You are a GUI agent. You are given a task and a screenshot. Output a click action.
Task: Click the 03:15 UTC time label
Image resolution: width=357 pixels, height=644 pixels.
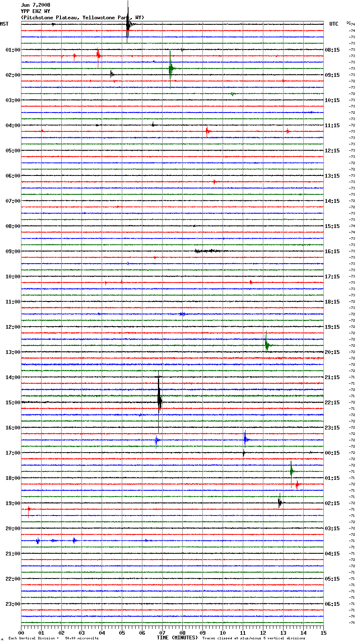pyautogui.click(x=332, y=529)
